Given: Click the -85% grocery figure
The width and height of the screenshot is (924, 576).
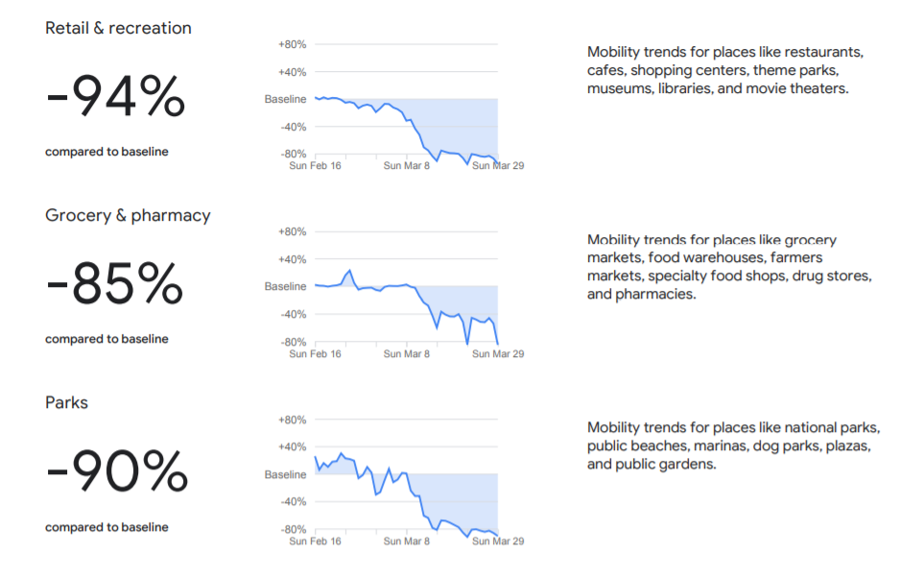Looking at the screenshot, I should (x=115, y=284).
